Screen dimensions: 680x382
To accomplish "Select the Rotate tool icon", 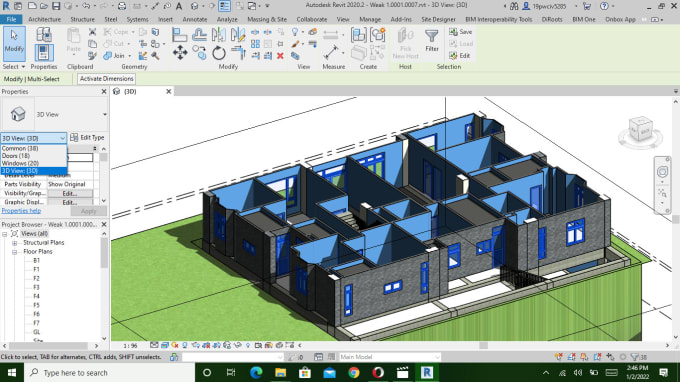I will pyautogui.click(x=219, y=53).
